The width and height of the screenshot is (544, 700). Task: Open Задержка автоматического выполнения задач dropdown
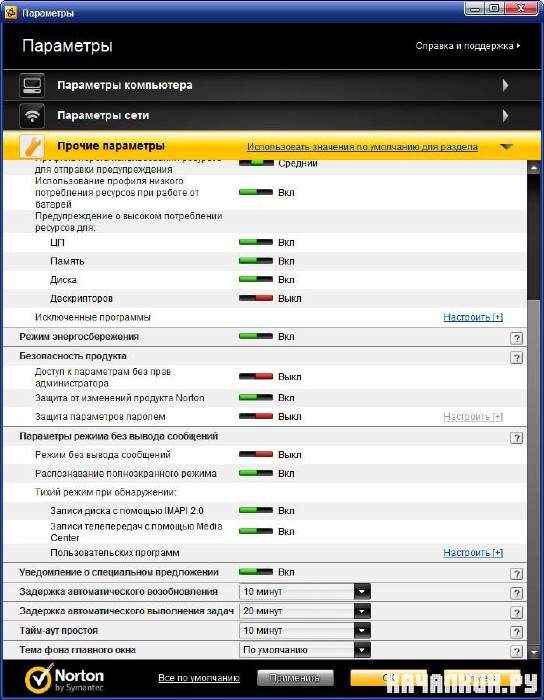[362, 611]
